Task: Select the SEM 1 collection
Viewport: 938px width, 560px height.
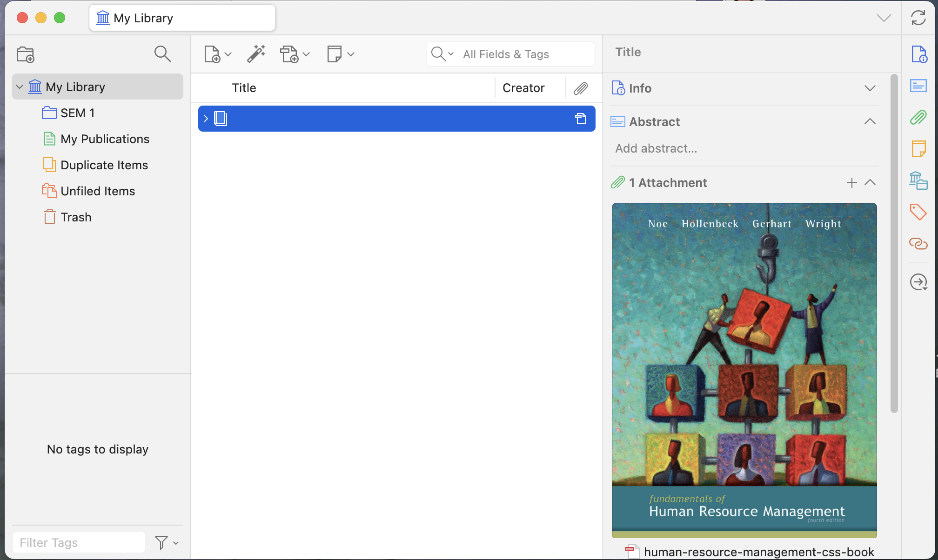Action: point(77,113)
